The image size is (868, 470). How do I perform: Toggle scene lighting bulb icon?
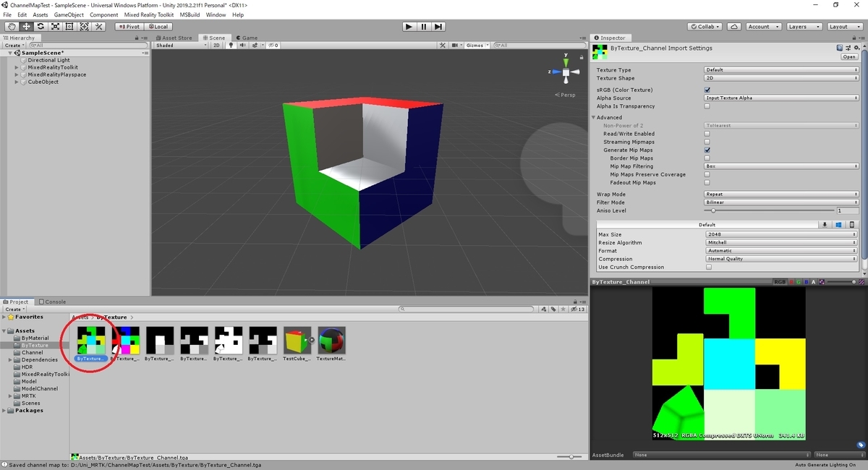tap(231, 46)
